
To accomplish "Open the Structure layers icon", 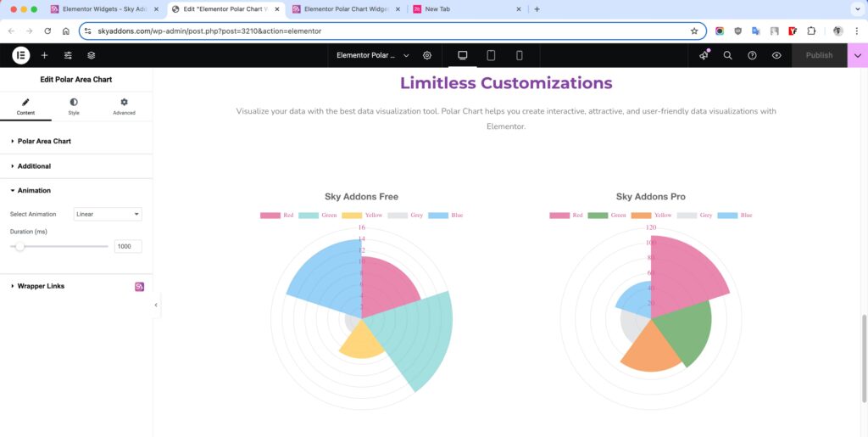I will coord(92,55).
